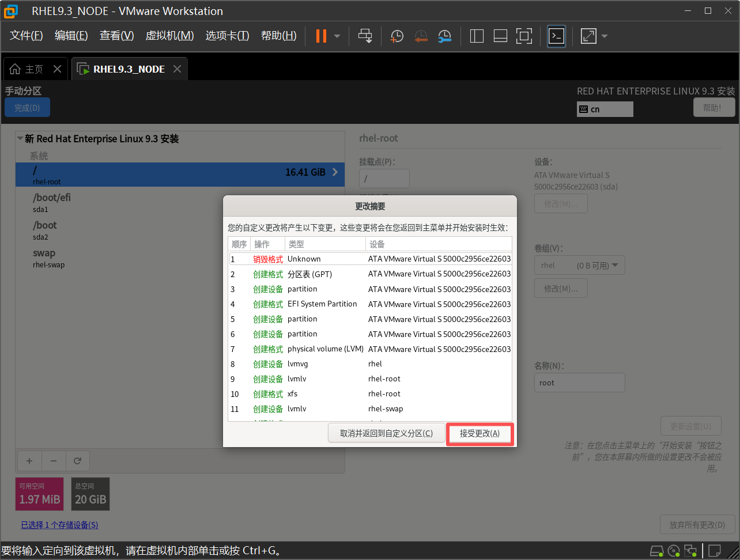Revert to the previous snapshot
The height and width of the screenshot is (560, 740).
pyautogui.click(x=421, y=36)
